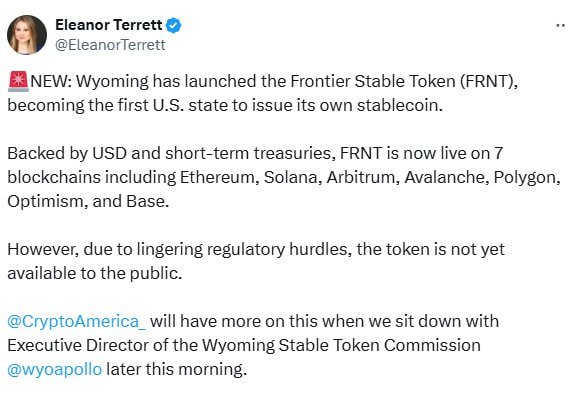Click 'Backed by USD' sentence start
Image resolution: width=568 pixels, height=394 pixels.
67,153
